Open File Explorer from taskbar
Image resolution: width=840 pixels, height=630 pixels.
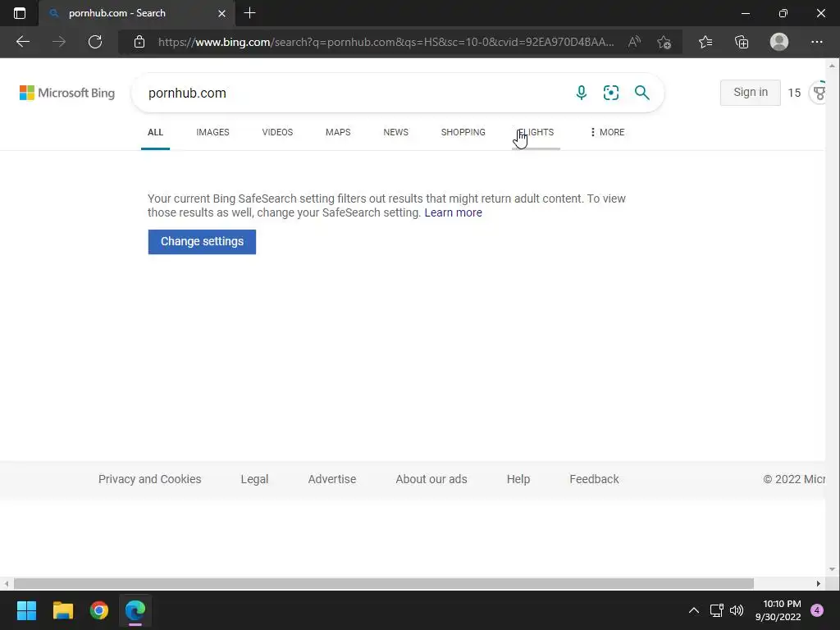click(x=62, y=610)
